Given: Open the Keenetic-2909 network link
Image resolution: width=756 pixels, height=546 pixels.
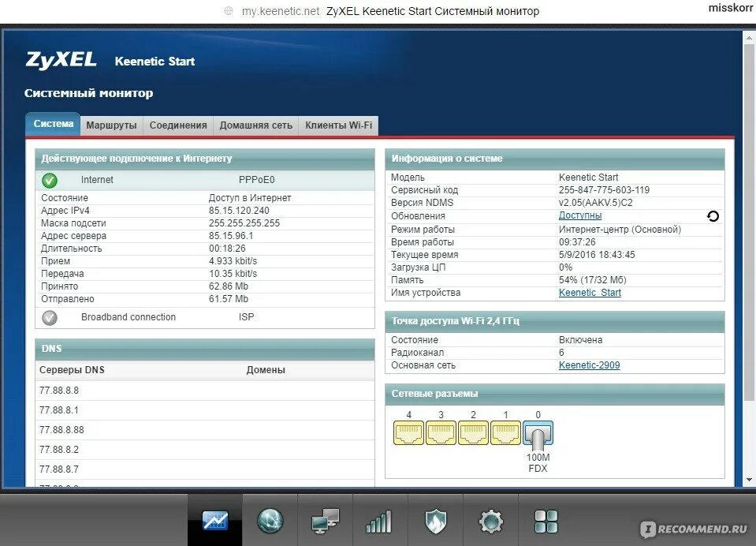Looking at the screenshot, I should pyautogui.click(x=589, y=365).
